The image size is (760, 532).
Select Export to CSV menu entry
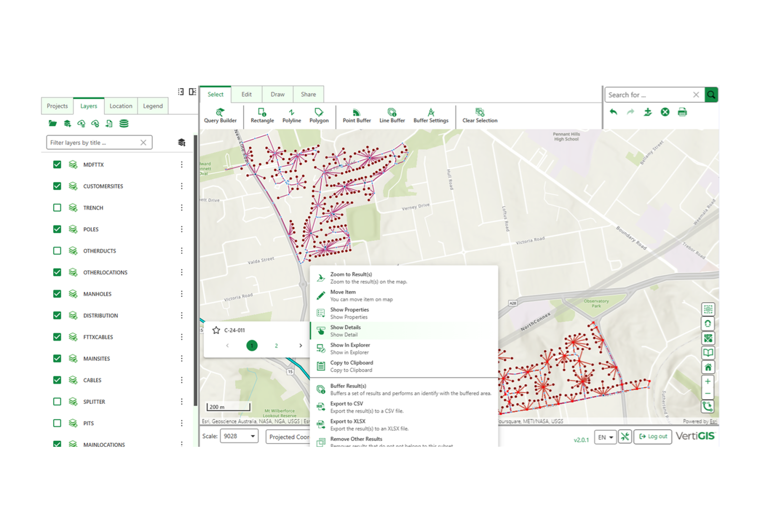coord(404,407)
